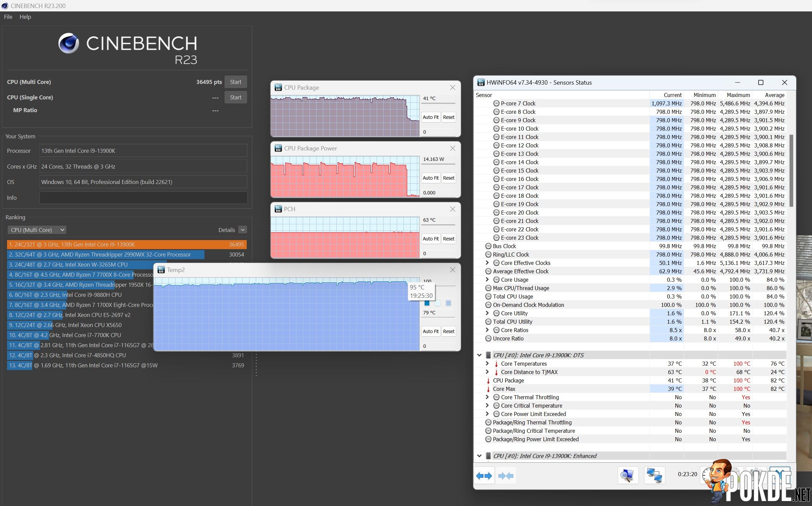Click the HWiNFO icon in PCH graph title

point(278,209)
